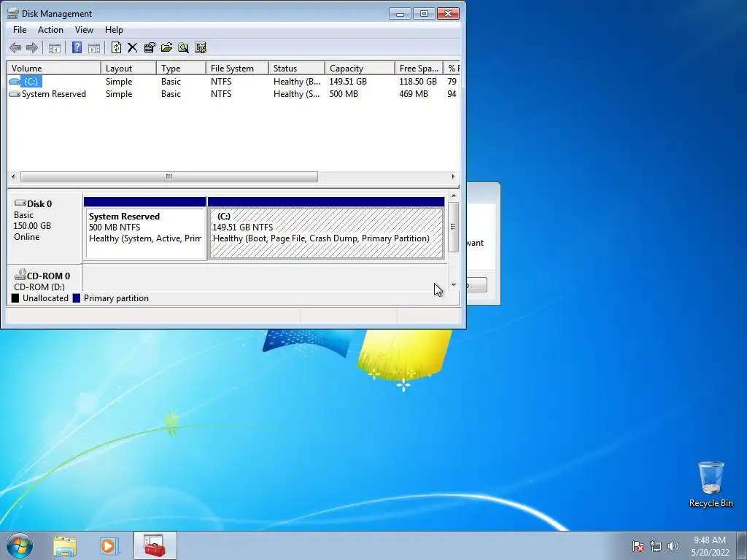Click the Refresh toolbar icon

pyautogui.click(x=116, y=47)
